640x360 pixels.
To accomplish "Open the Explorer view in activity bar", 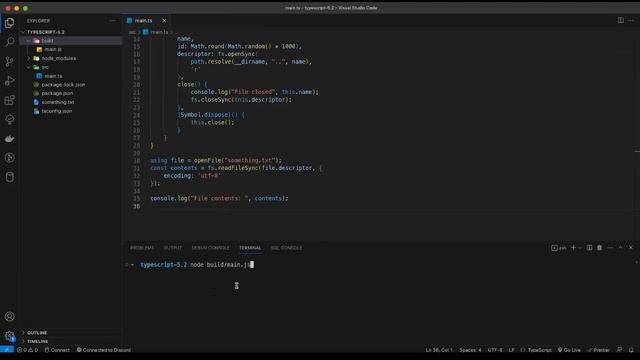I will (x=9, y=22).
